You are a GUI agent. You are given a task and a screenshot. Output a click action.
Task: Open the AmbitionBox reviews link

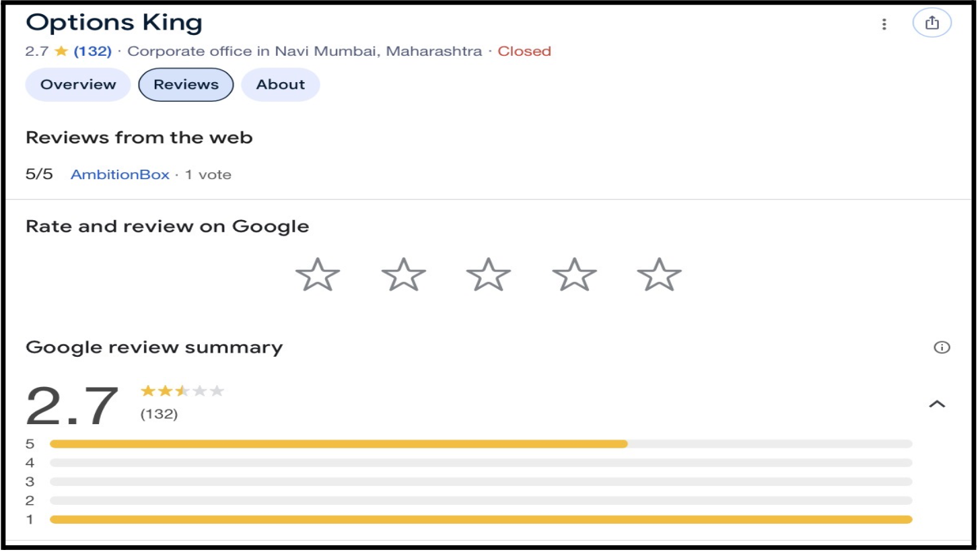tap(120, 174)
